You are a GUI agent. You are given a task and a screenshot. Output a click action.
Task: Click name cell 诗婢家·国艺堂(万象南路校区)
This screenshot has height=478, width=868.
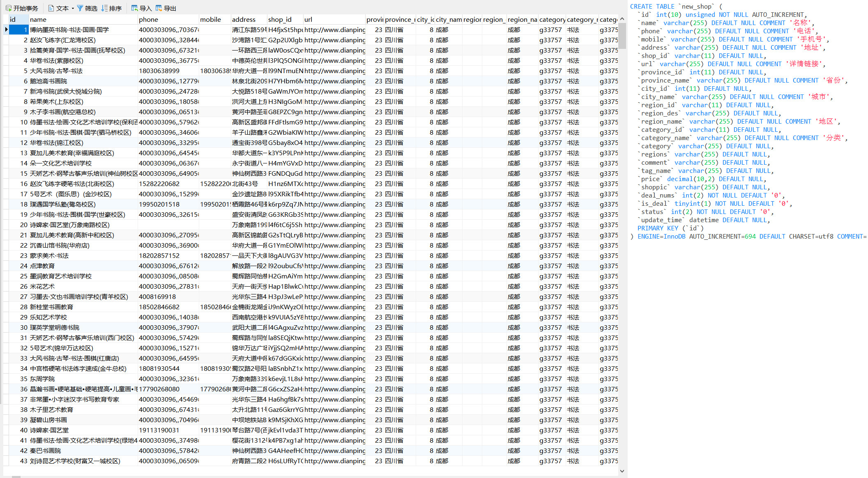click(x=83, y=225)
